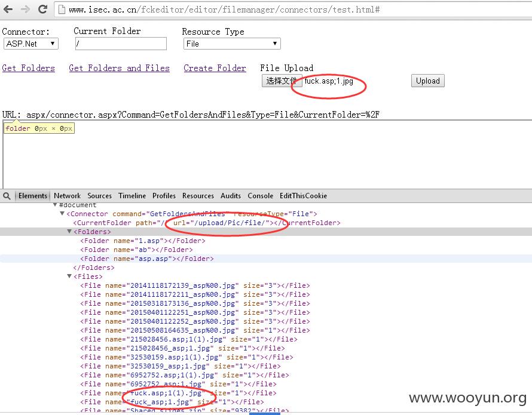Go forward with the browser forward arrow

[x=26, y=9]
